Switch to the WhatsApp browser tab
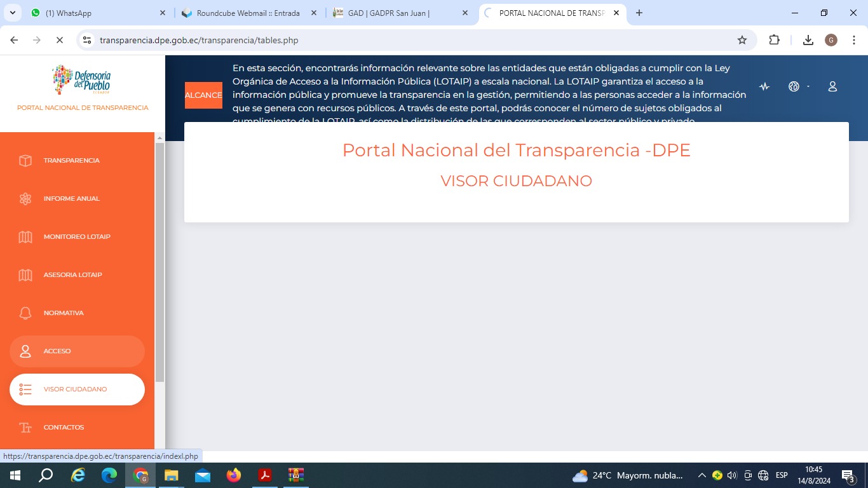868x488 pixels. (x=95, y=13)
